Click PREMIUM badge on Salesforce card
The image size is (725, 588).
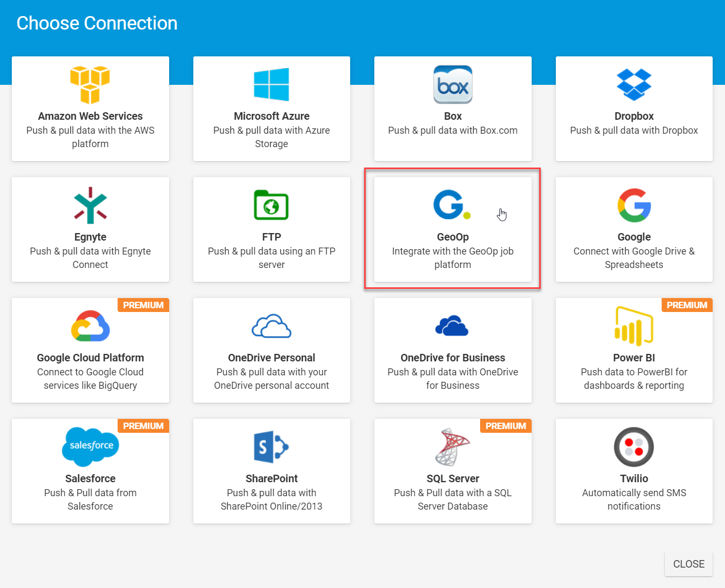(143, 426)
